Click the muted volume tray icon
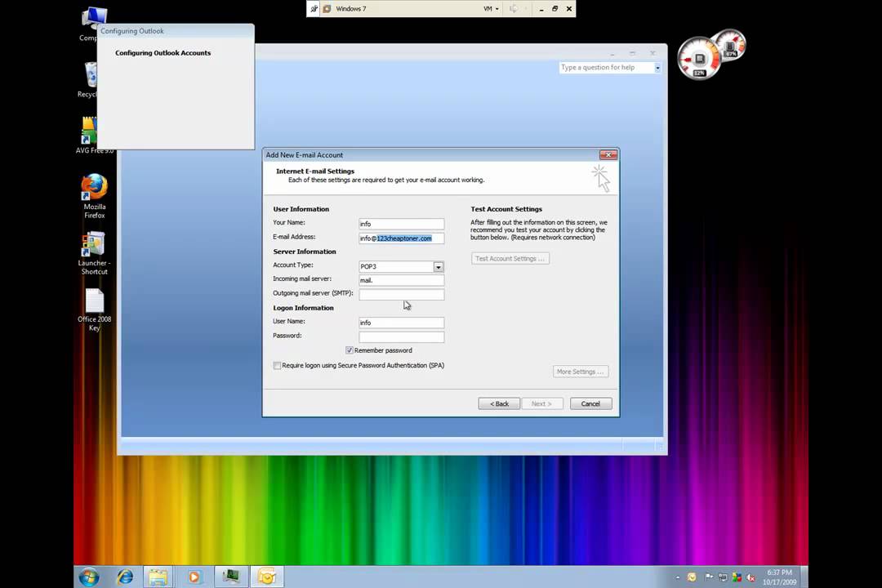 click(751, 577)
